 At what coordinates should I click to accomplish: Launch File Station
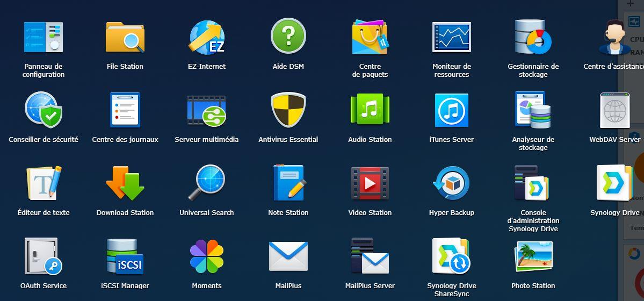coord(125,37)
